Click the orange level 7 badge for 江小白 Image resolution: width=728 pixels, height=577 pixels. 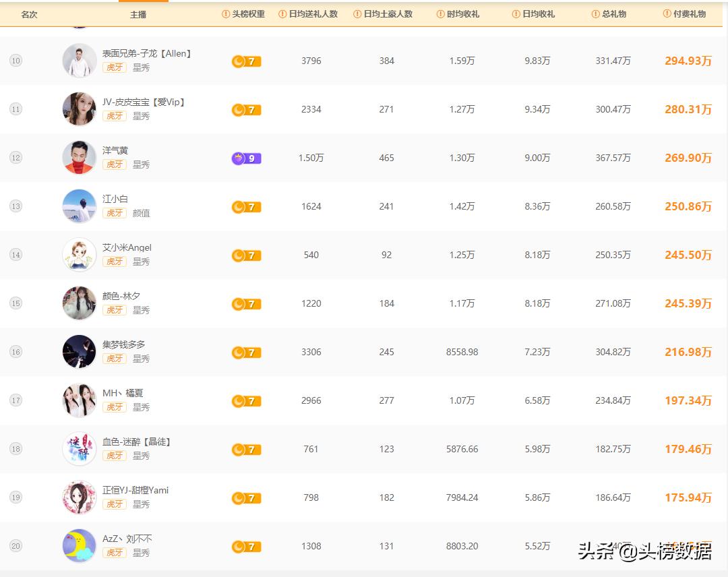(246, 207)
